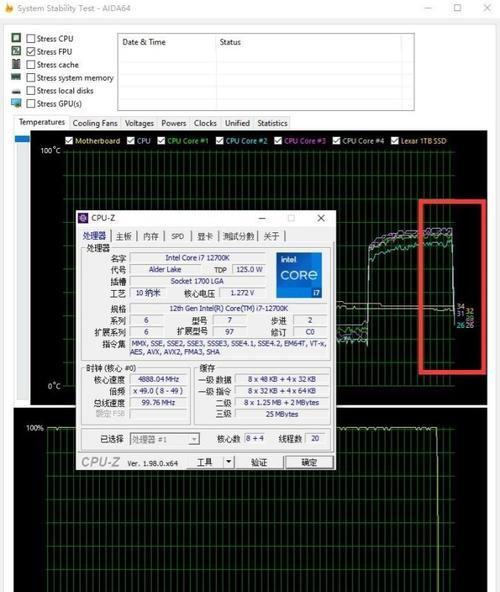Uncheck the Stress FPU checkbox
This screenshot has width=500, height=592.
(x=31, y=52)
